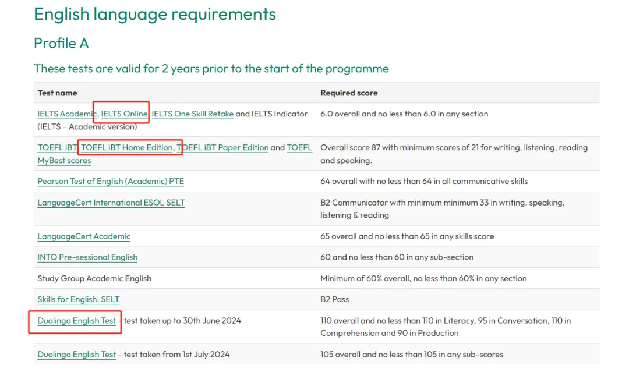Image resolution: width=630 pixels, height=374 pixels.
Task: Click the 'test taken from 1st July 2024' text
Action: pos(176,354)
